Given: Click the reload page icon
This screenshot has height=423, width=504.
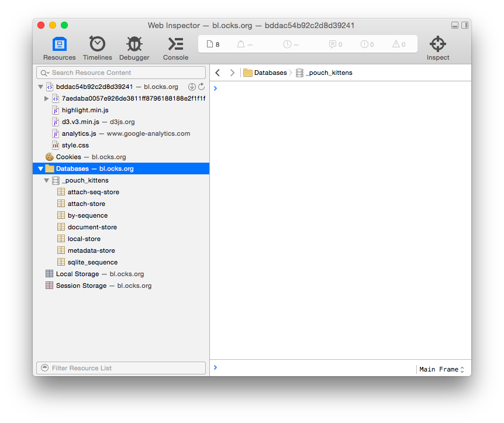Looking at the screenshot, I should pos(202,87).
